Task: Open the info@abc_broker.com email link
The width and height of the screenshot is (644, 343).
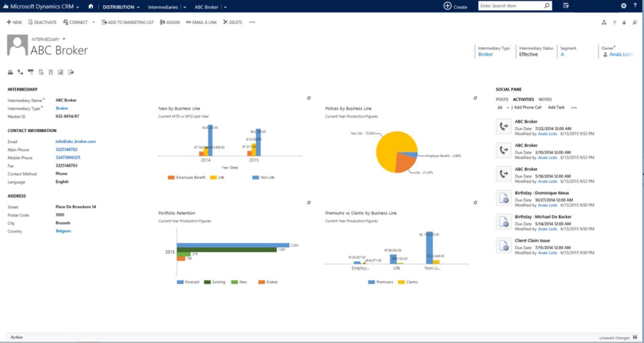Action: (x=76, y=141)
